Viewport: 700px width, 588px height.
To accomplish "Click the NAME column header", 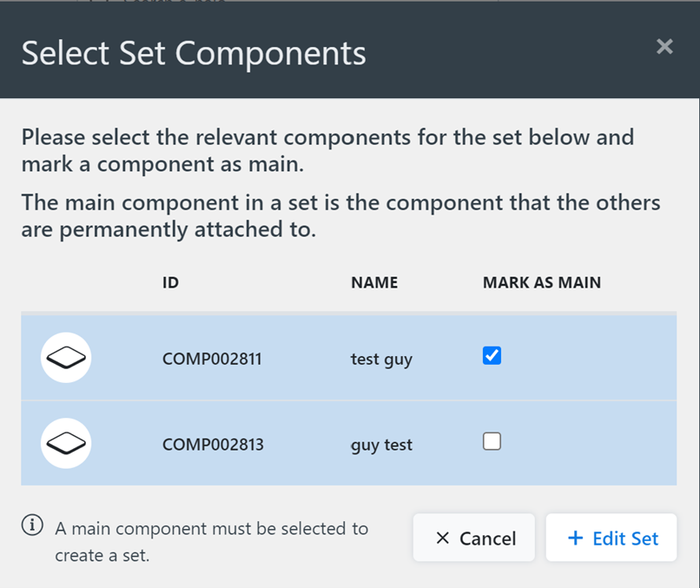I will [374, 282].
